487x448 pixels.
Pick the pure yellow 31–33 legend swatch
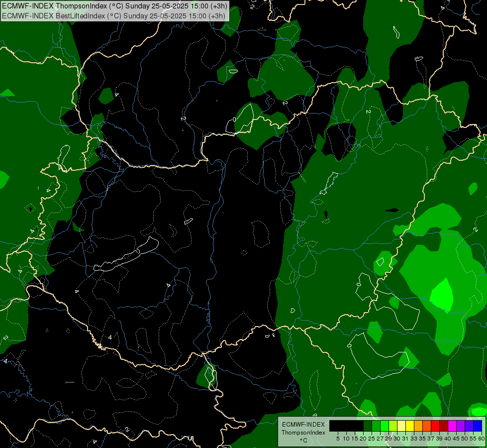410,426
